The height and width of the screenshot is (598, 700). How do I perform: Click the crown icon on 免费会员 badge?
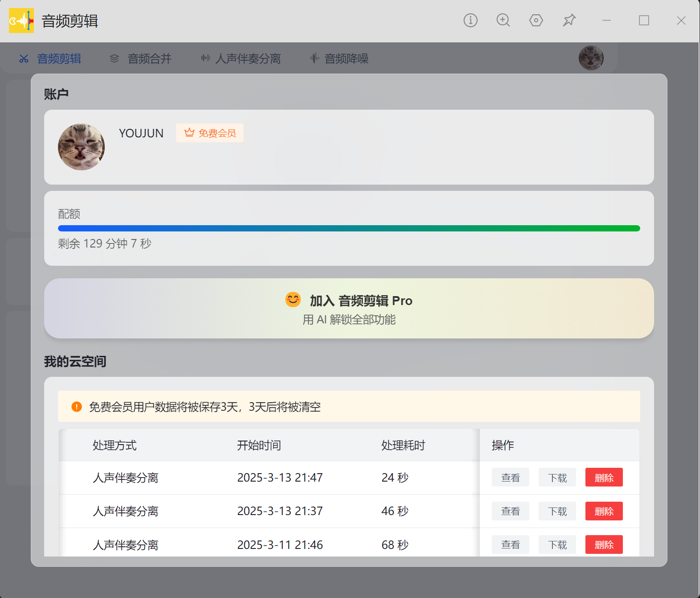click(x=189, y=133)
